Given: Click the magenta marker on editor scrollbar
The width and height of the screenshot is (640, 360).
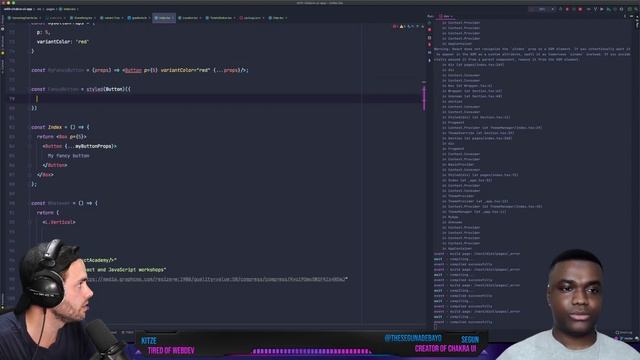Looking at the screenshot, I should pos(424,98).
